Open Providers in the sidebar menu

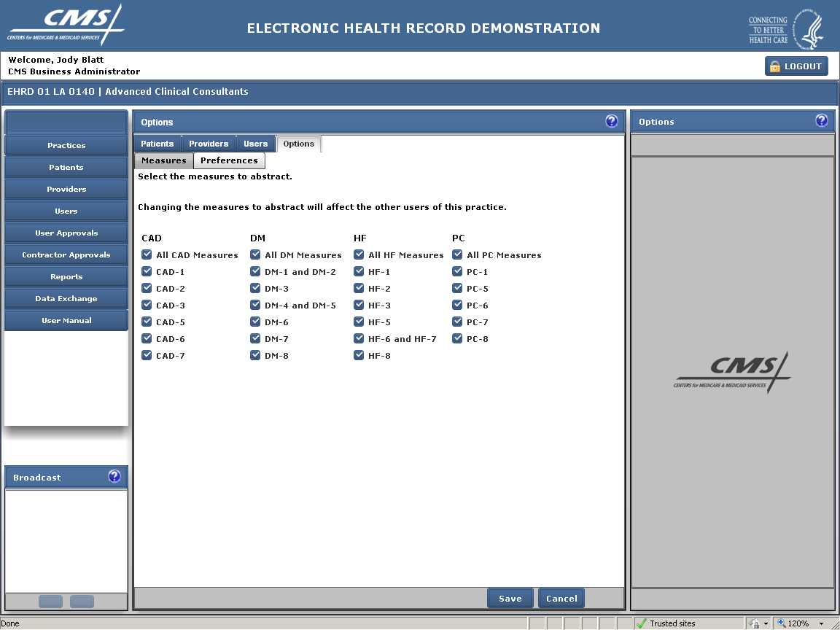[x=66, y=189]
